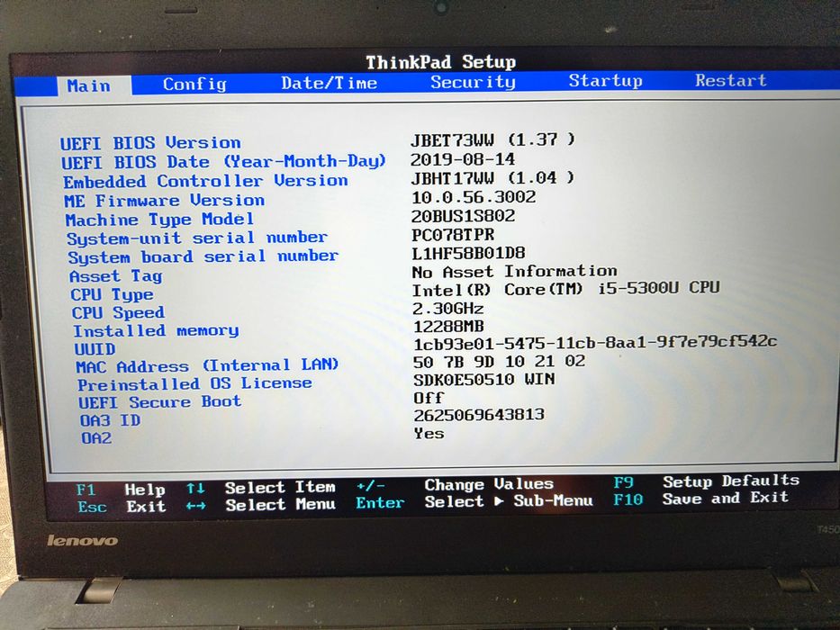This screenshot has width=840, height=630.
Task: Click the F10 Save and Exit hint
Action: [700, 499]
